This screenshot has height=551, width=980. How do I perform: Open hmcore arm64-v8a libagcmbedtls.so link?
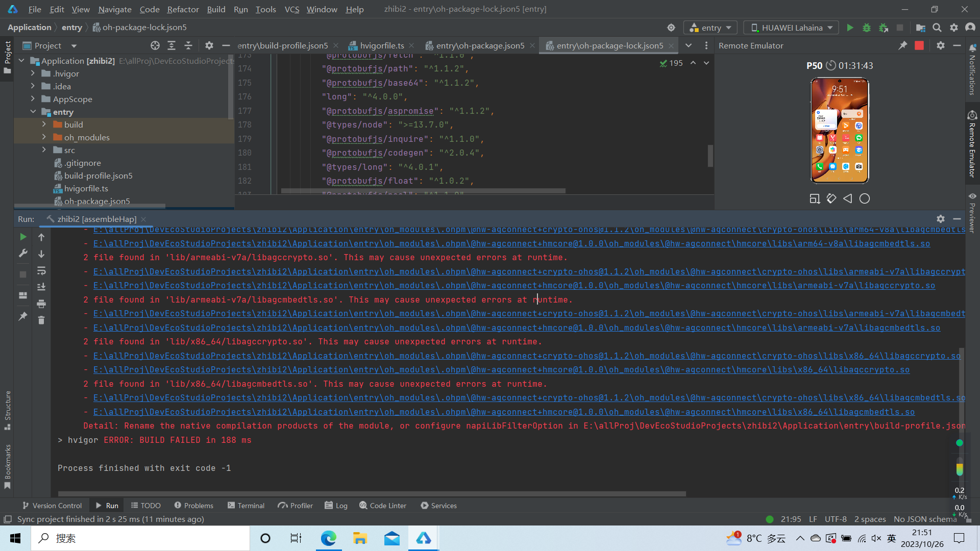511,244
